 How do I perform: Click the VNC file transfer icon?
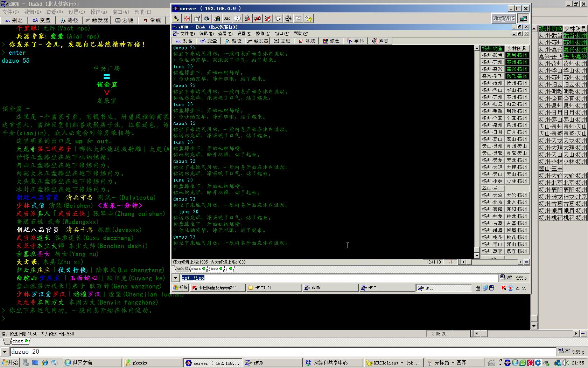(x=278, y=19)
